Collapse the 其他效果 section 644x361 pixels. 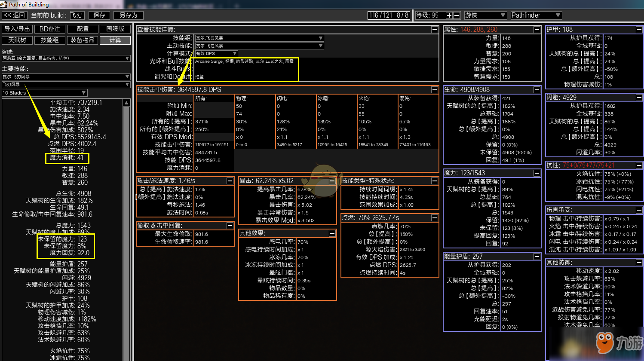(x=332, y=233)
